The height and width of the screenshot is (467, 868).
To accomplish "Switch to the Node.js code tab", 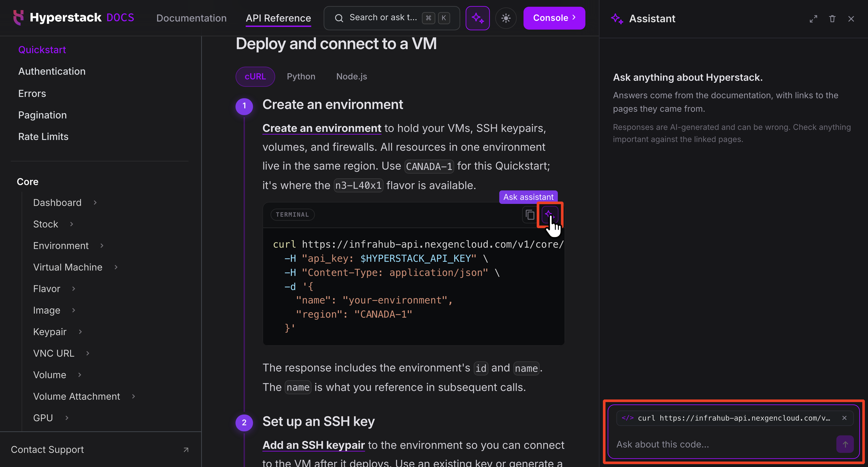I will click(x=351, y=77).
